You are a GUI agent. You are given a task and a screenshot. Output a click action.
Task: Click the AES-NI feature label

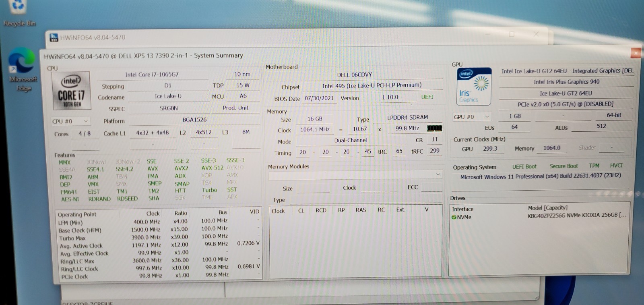pos(70,199)
